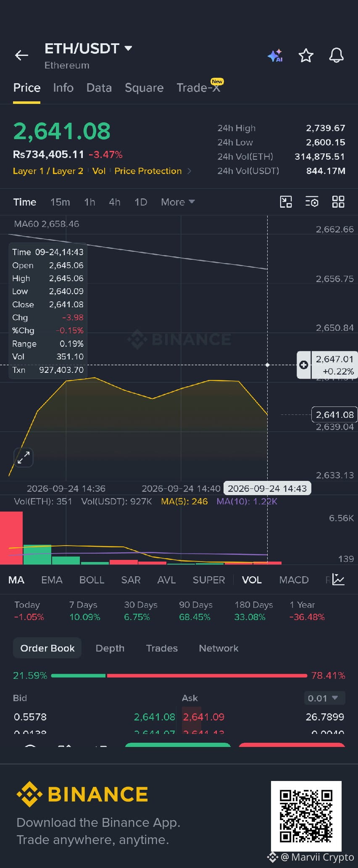Open the multi-chart grid layout icon
358x868 pixels.
(338, 202)
